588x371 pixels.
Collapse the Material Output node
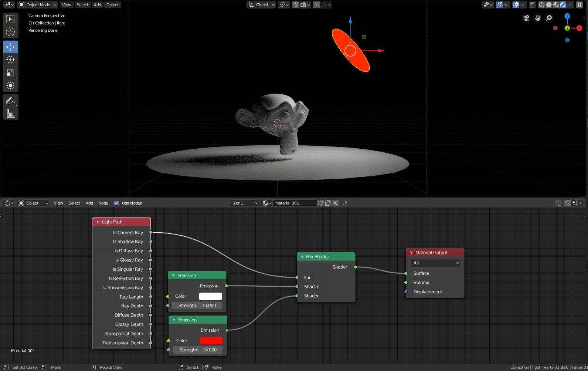point(411,253)
